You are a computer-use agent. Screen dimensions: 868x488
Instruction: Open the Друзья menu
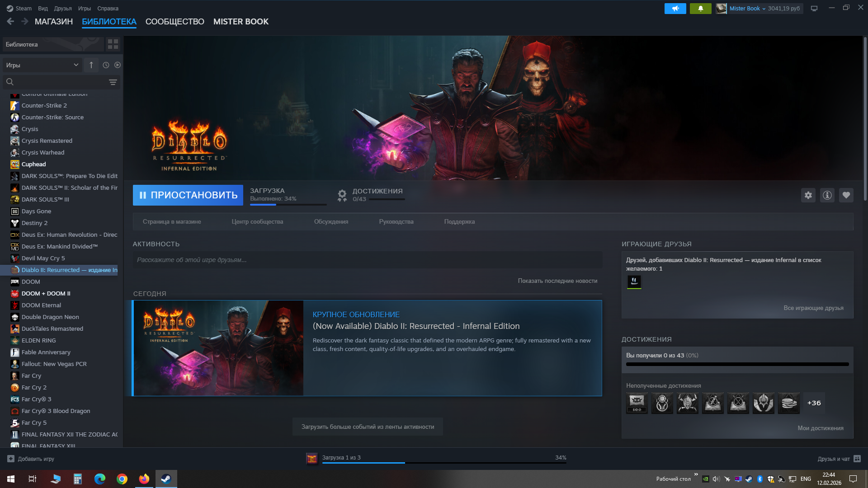click(x=63, y=8)
